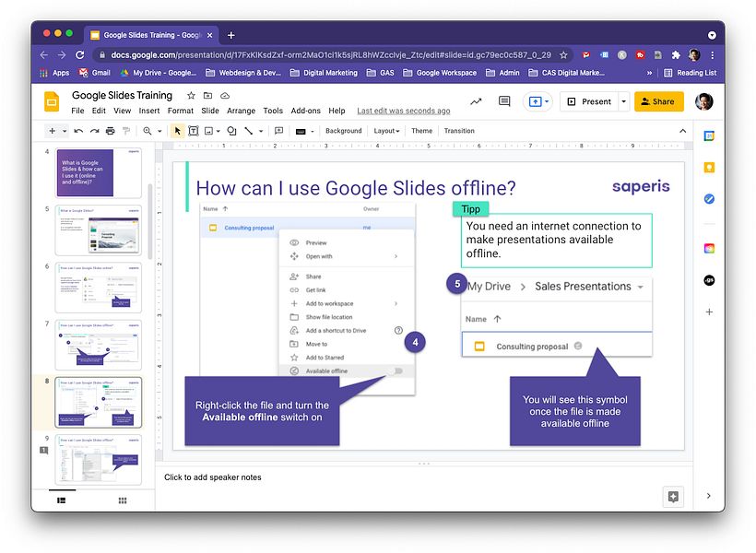Open the new slide dropdown arrow
The height and width of the screenshot is (553, 756).
coord(65,131)
